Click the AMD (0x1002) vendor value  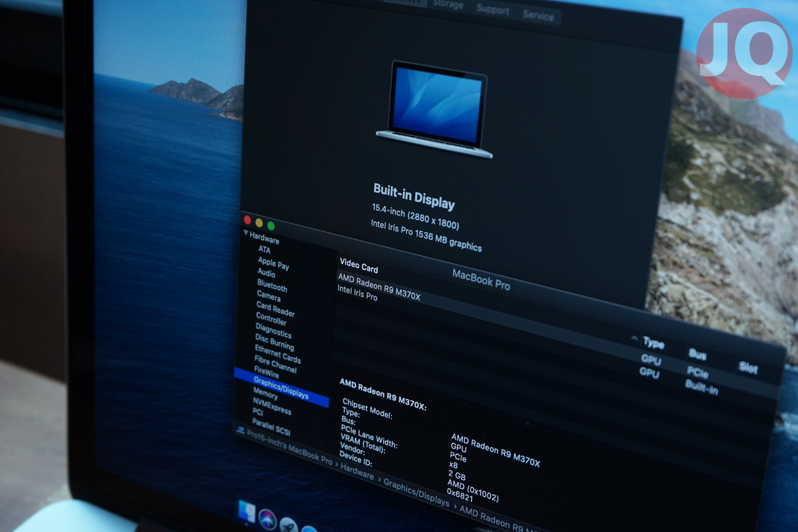(473, 491)
